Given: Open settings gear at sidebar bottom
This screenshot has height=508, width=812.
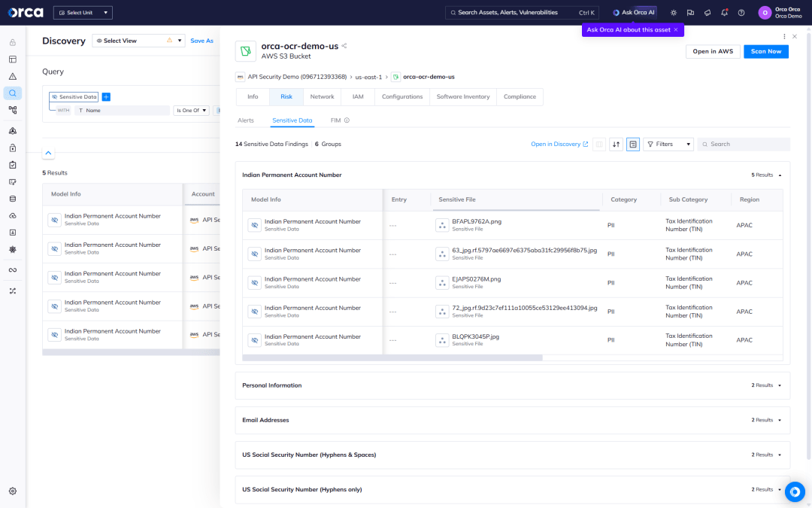Looking at the screenshot, I should tap(13, 491).
